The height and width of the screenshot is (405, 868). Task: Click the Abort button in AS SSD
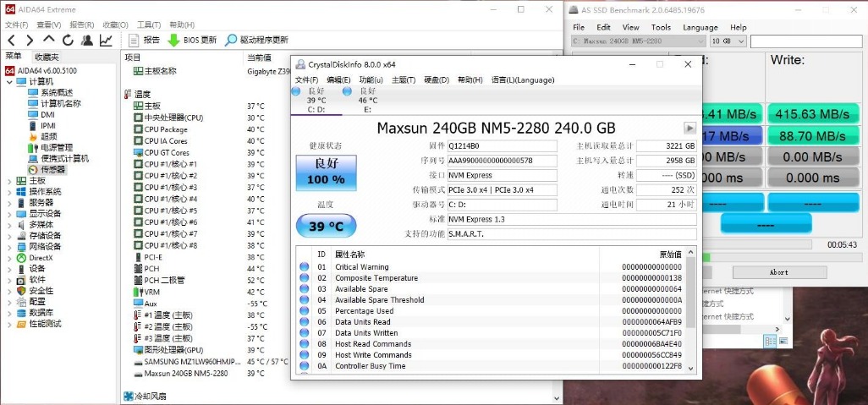point(778,272)
